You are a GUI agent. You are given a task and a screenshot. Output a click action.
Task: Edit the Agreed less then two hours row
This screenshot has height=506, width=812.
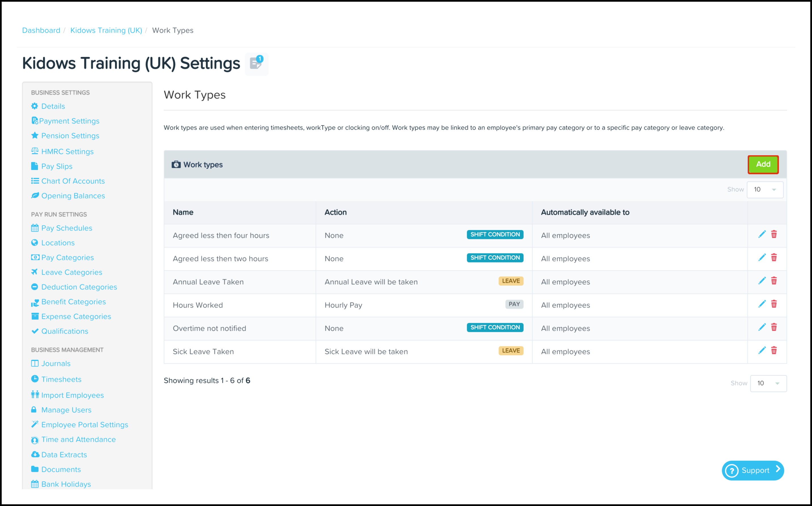point(762,258)
